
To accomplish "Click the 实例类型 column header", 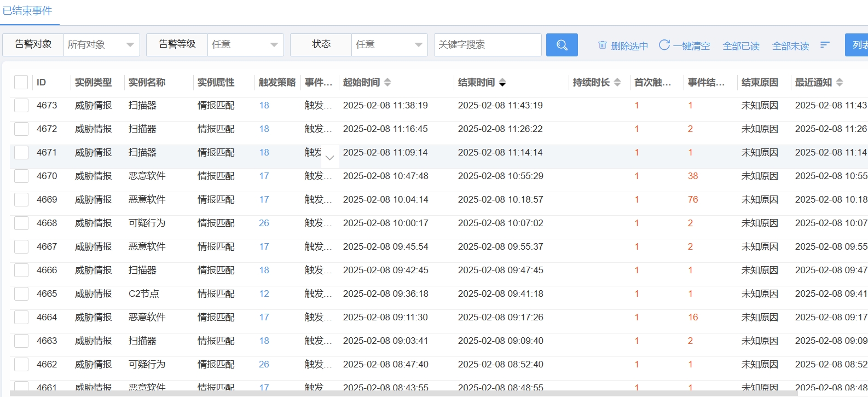I will (x=94, y=82).
